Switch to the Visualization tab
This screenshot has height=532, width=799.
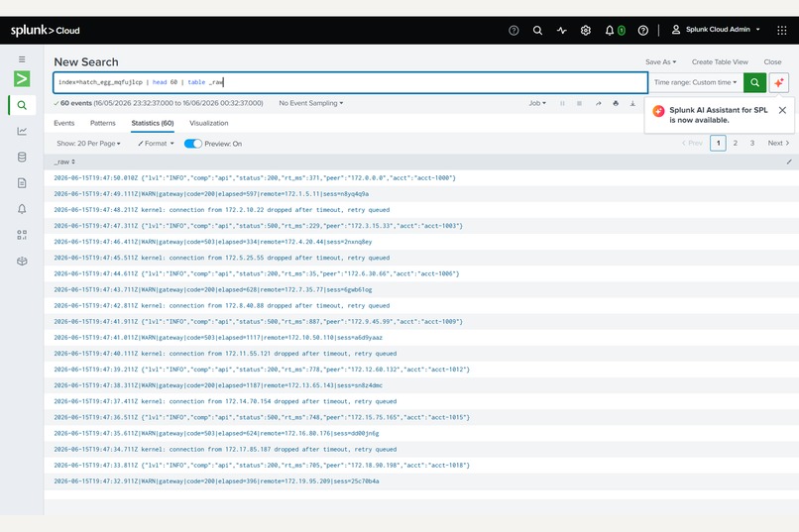click(209, 123)
